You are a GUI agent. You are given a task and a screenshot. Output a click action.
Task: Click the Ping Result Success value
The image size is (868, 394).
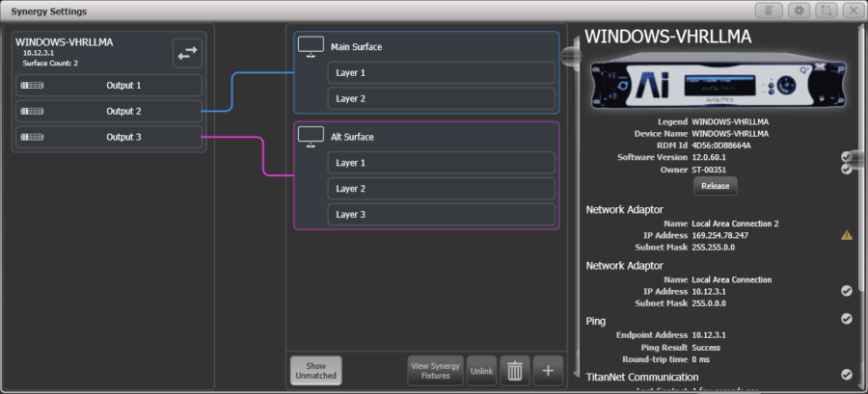click(x=706, y=348)
